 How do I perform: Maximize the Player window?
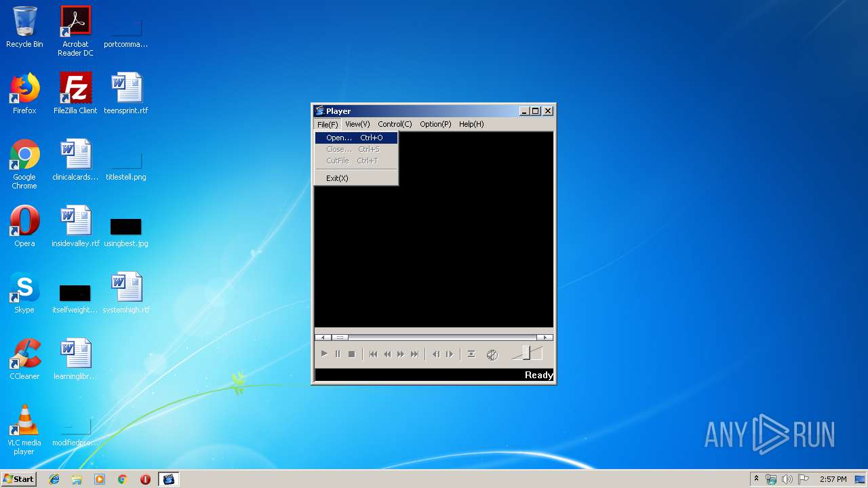coord(535,111)
